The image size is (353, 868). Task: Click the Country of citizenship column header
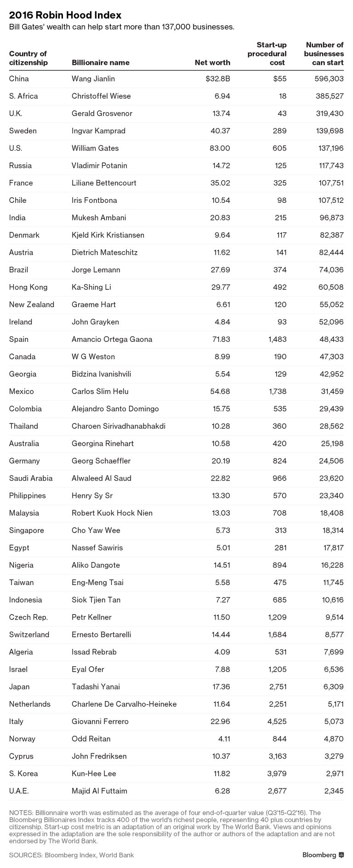click(x=28, y=58)
